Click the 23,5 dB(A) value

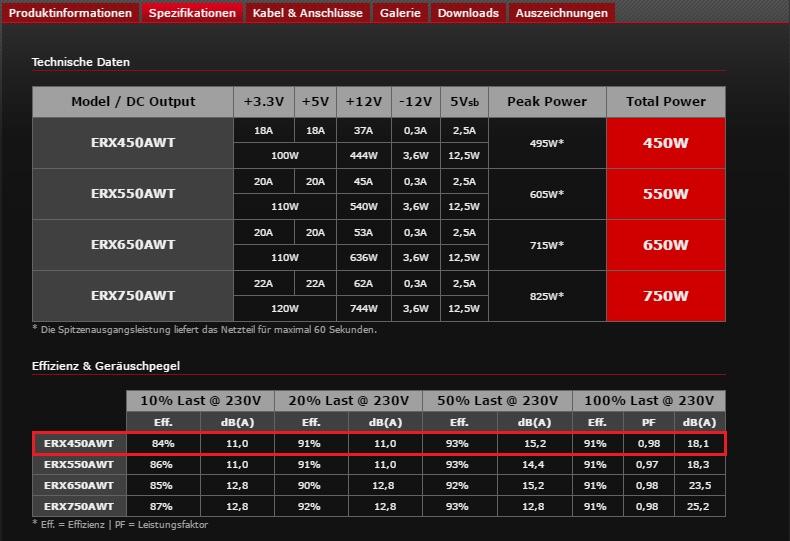point(699,486)
